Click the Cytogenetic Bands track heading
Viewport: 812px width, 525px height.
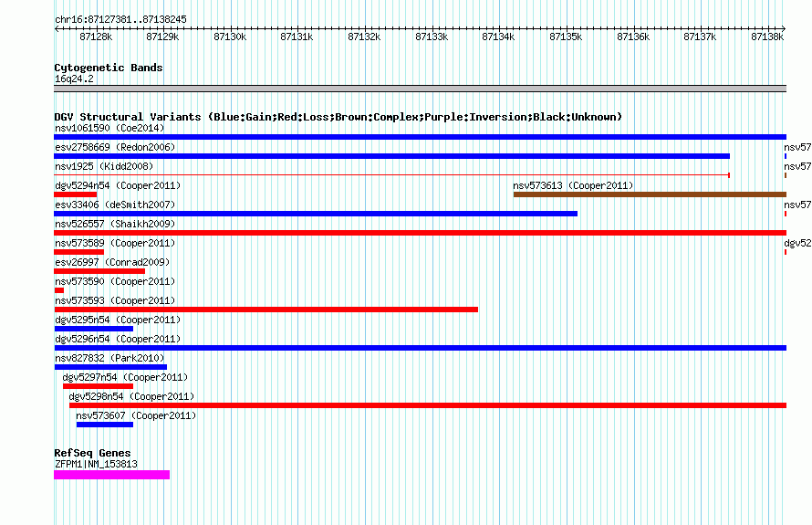coord(109,68)
